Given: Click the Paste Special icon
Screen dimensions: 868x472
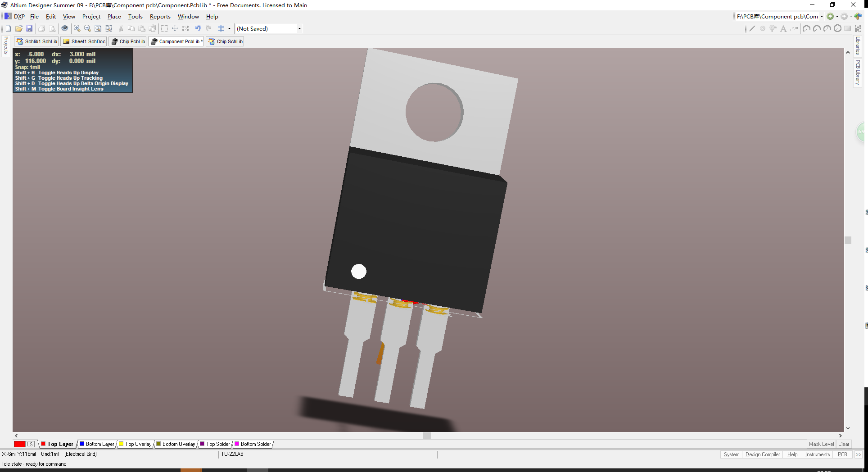Looking at the screenshot, I should click(152, 28).
